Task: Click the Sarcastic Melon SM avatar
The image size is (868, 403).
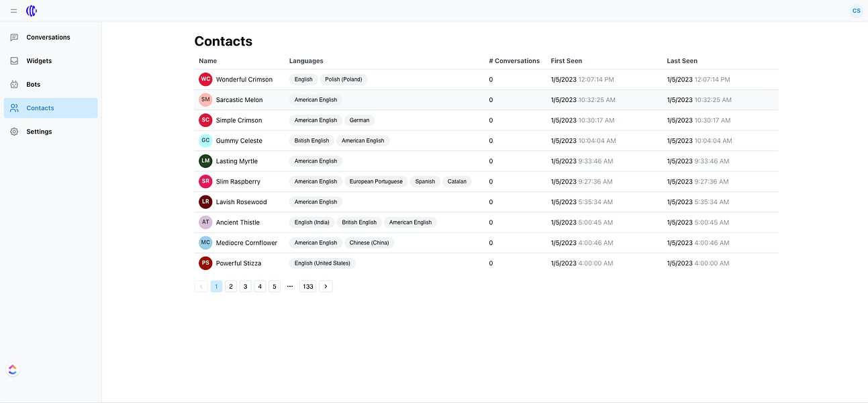Action: pos(205,99)
